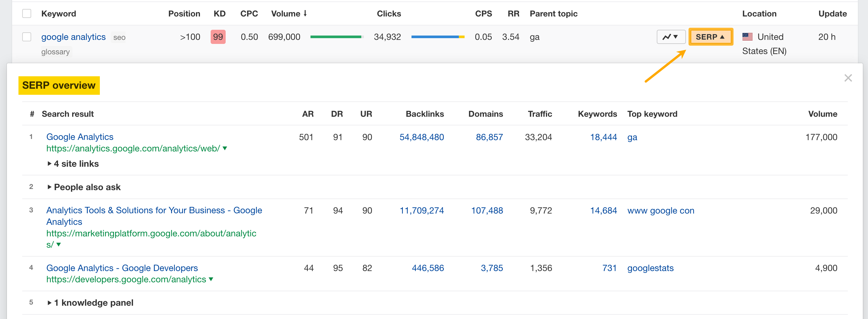
Task: Click the blue clicks distribution bar
Action: click(438, 37)
